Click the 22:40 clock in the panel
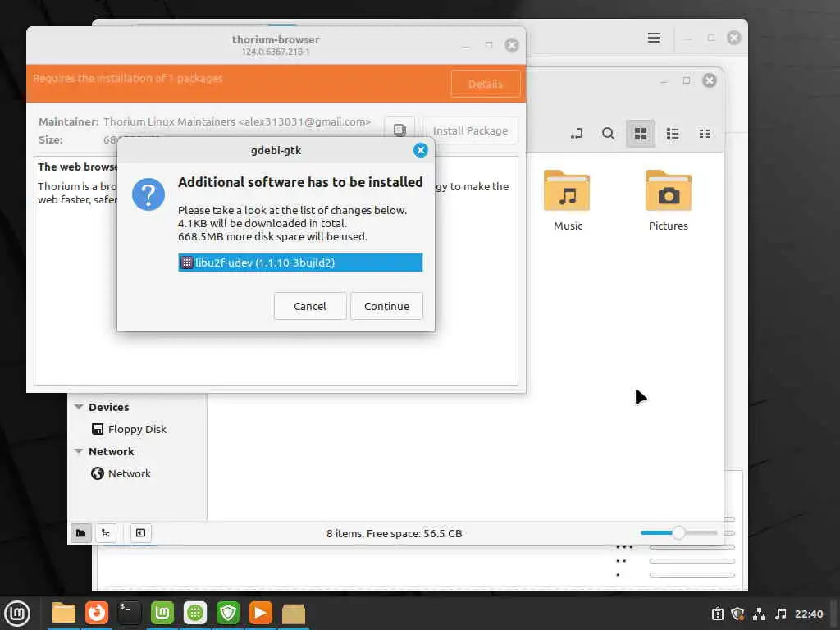Screen dimensions: 840x630 tap(808, 614)
